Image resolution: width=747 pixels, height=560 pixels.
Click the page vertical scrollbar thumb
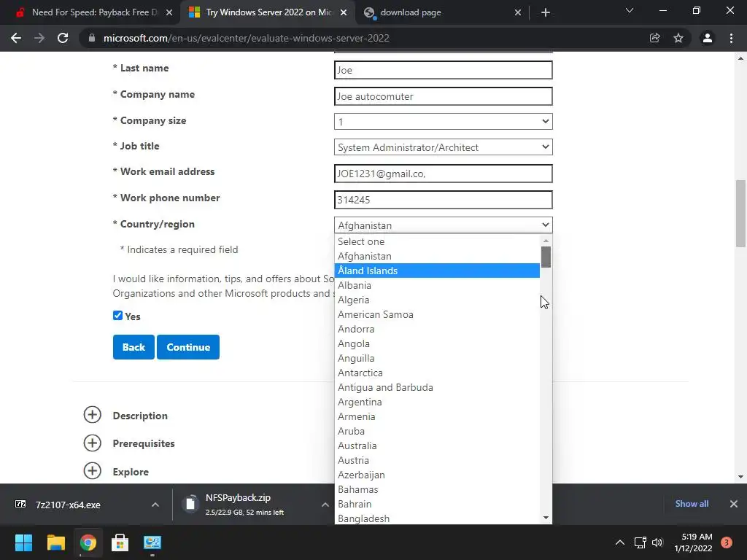coord(740,214)
